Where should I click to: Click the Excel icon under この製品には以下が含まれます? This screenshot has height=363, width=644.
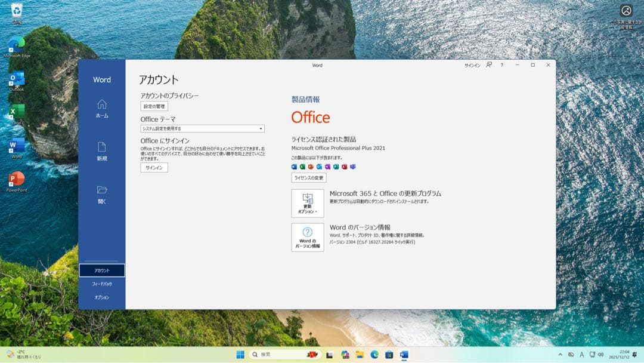point(302,167)
